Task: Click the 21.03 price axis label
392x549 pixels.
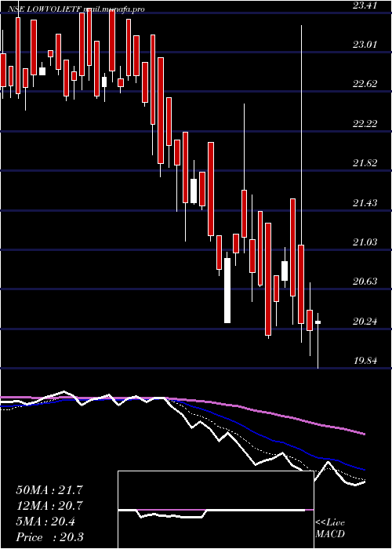Action: coord(365,242)
